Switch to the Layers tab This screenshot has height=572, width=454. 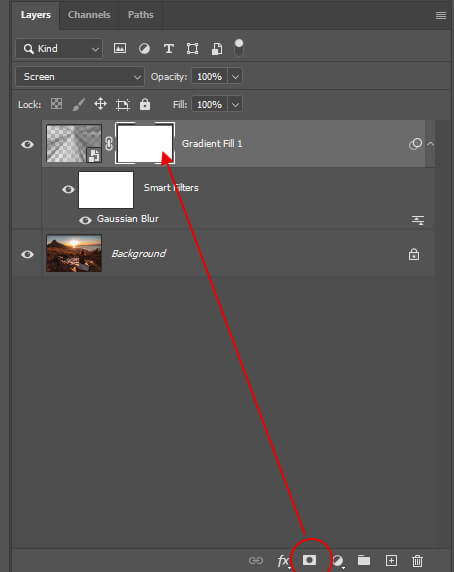[x=36, y=15]
